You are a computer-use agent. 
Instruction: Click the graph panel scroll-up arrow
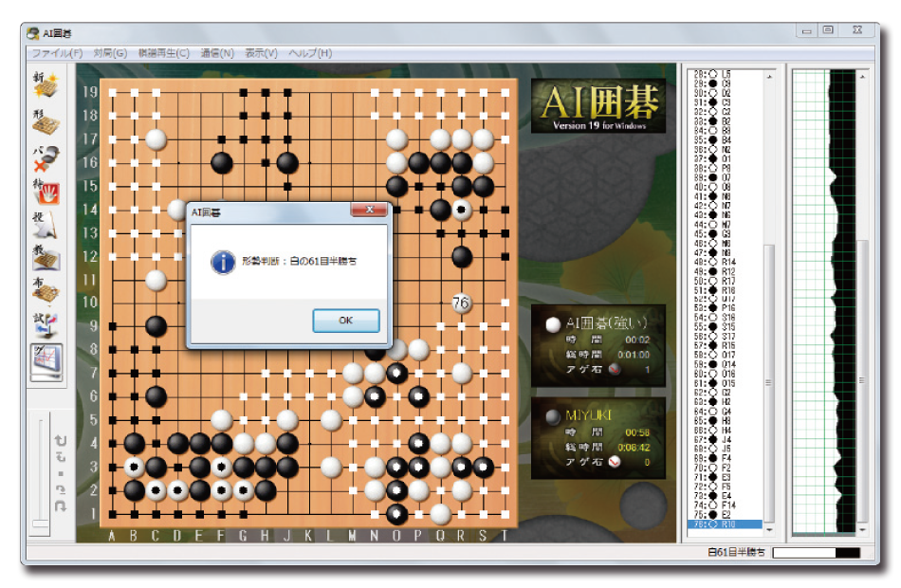pos(862,77)
